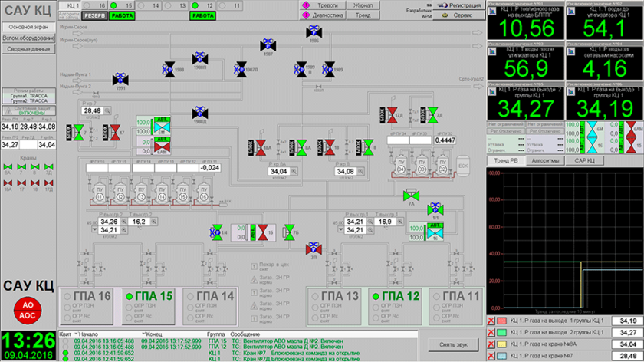This screenshot has width=644, height=362.
Task: Remove first trend line with red X
Action: pos(491,320)
